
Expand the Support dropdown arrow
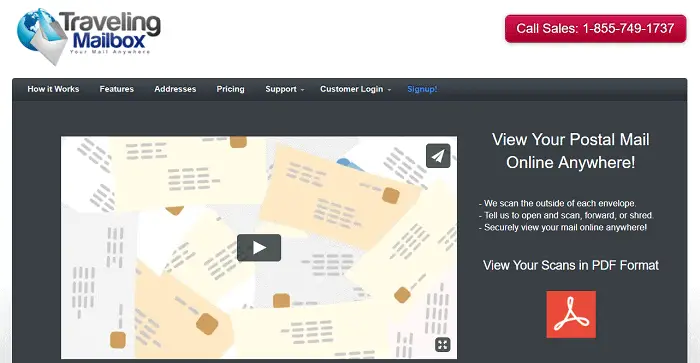[303, 90]
